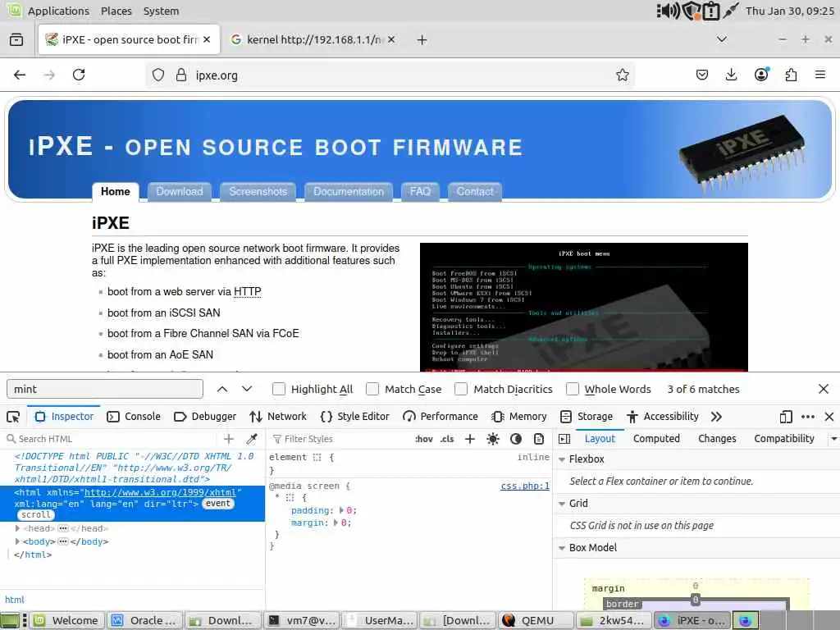Viewport: 840px width, 630px height.
Task: Toggle light color scheme simulation
Action: click(x=493, y=439)
